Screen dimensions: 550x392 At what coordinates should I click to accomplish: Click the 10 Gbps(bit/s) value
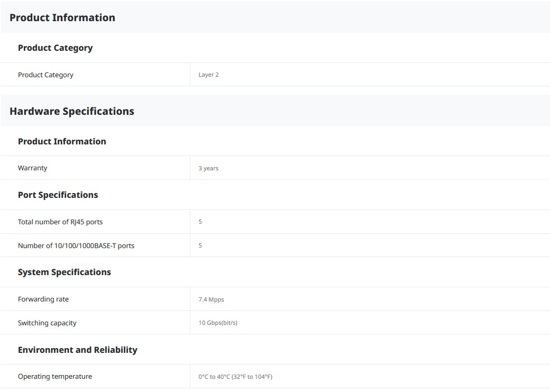pos(218,323)
